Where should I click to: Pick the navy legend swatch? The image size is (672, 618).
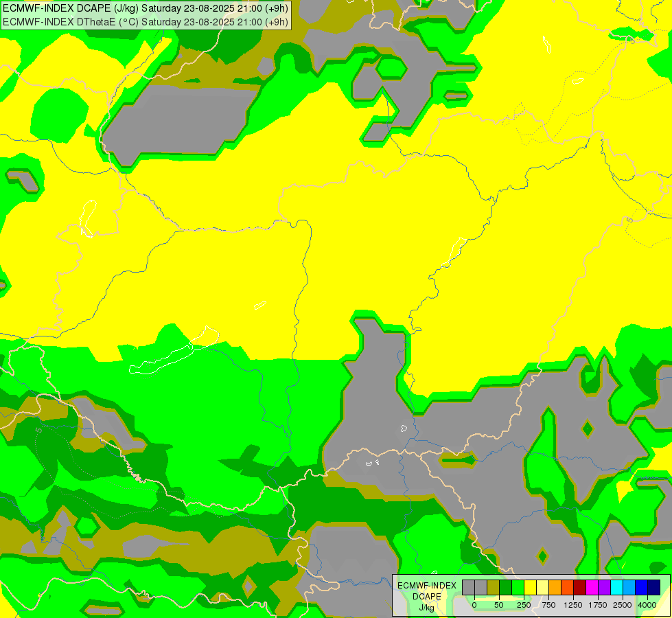654,587
